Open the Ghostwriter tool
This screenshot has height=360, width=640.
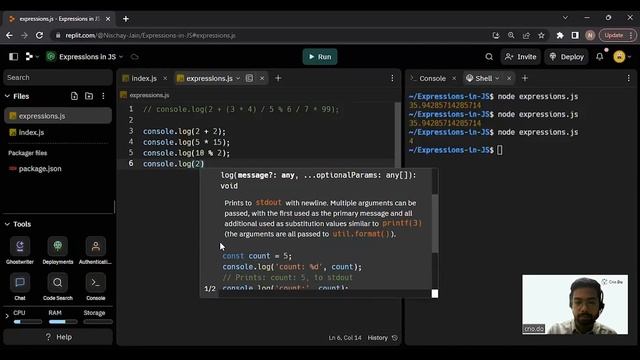coord(20,250)
